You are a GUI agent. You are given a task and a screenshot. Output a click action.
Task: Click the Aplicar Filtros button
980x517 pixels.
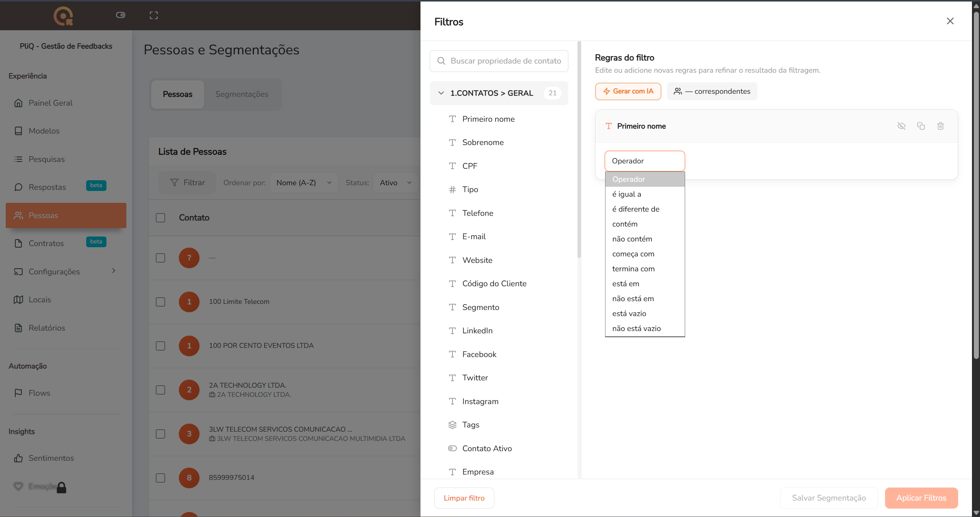point(921,498)
